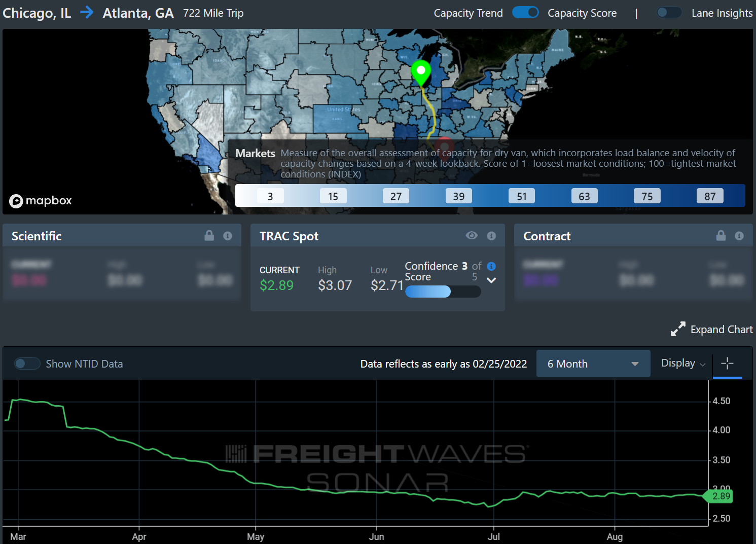Click the Show NTID Data label
756x544 pixels.
click(x=84, y=364)
